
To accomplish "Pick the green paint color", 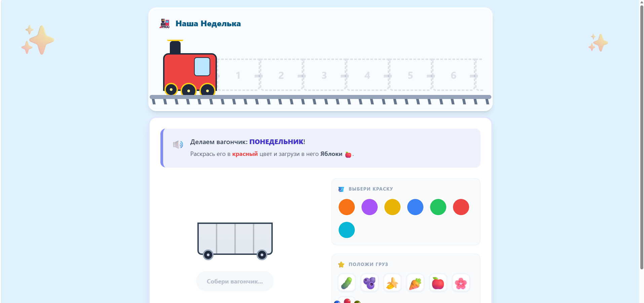I will point(438,207).
